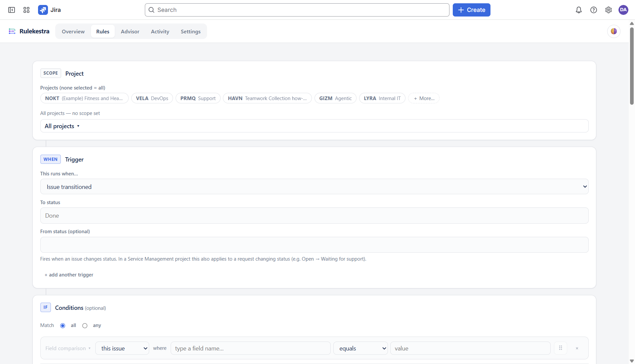Open the Field comparison type dropdown
Image resolution: width=635 pixels, height=364 pixels.
point(68,348)
